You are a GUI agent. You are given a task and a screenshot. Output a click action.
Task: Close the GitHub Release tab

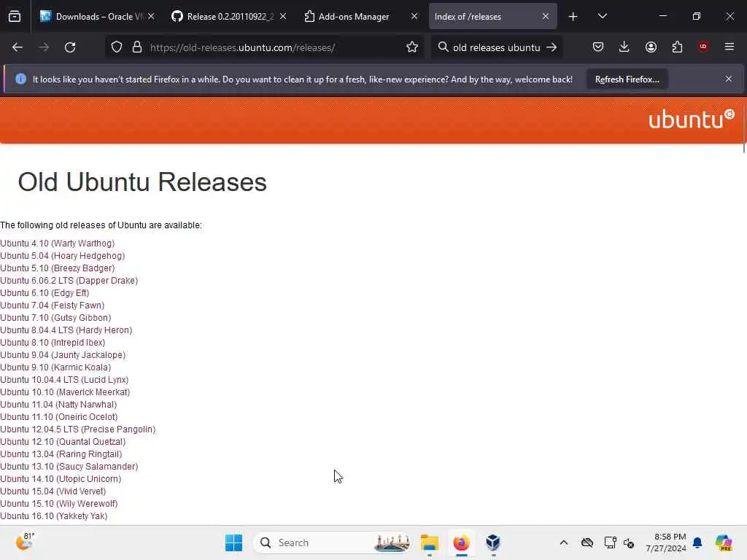point(283,17)
